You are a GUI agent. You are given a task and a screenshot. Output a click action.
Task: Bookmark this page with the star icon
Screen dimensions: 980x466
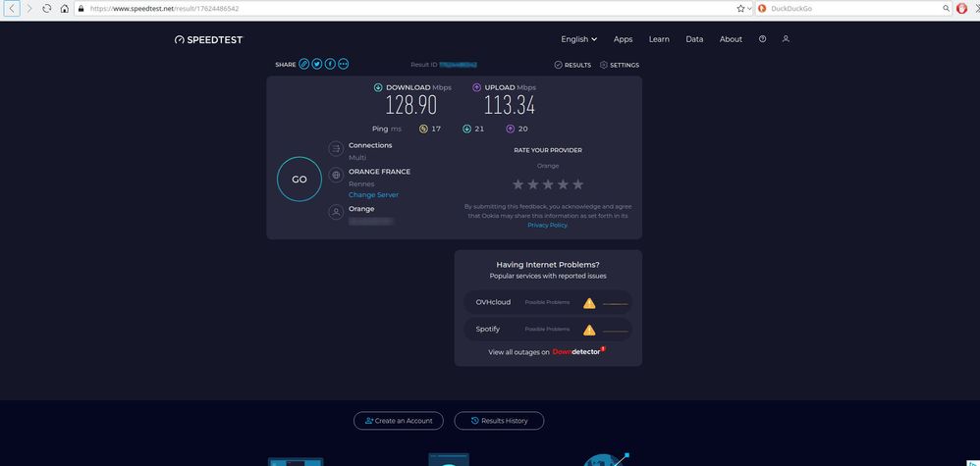coord(740,9)
